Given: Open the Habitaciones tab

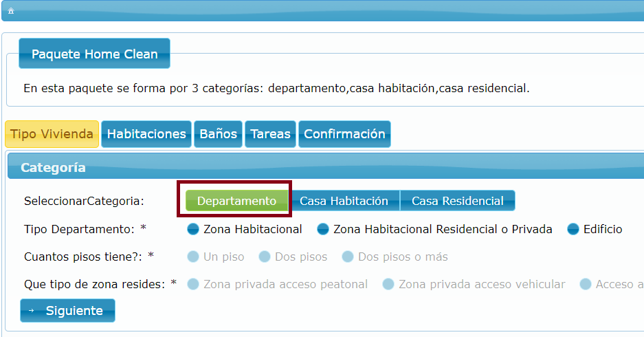Looking at the screenshot, I should tap(146, 134).
